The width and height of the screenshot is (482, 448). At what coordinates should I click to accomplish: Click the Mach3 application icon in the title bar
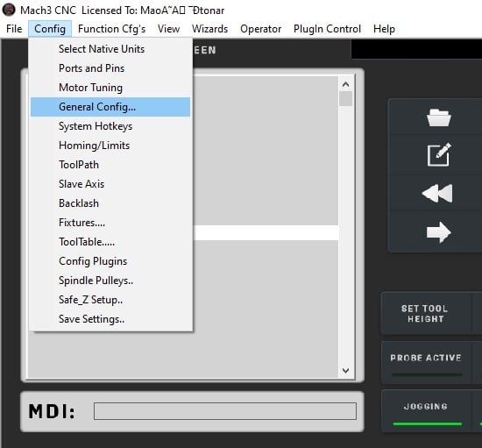pos(8,10)
